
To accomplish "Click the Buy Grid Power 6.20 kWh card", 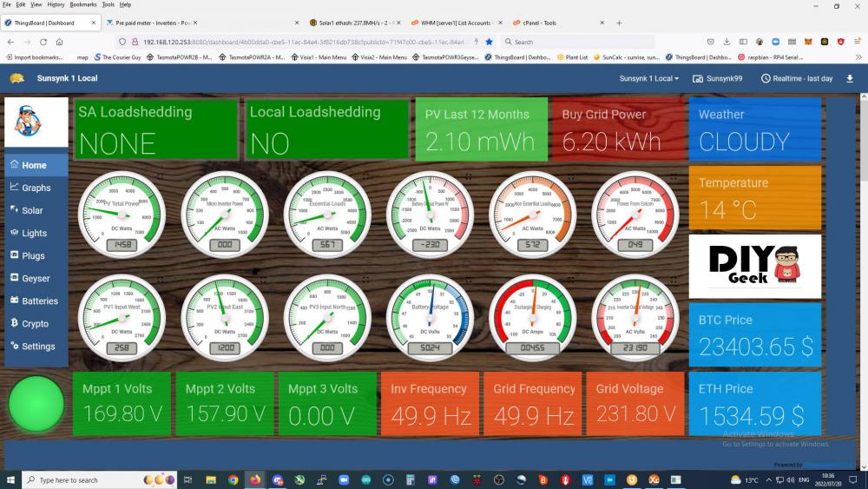I will pyautogui.click(x=618, y=129).
